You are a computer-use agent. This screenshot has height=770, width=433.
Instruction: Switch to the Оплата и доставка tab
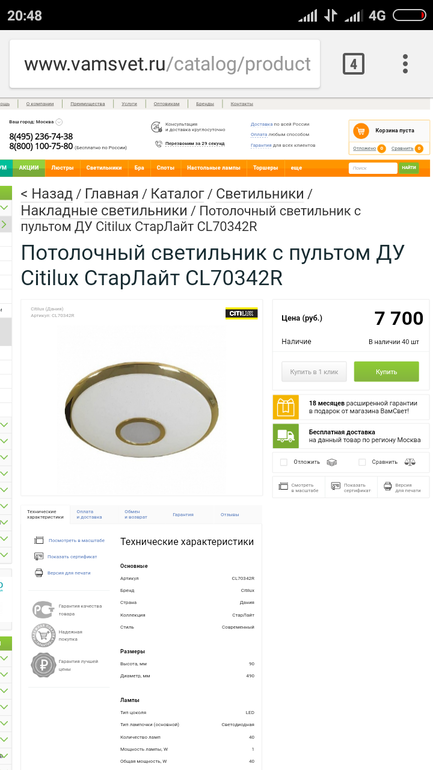tap(89, 514)
